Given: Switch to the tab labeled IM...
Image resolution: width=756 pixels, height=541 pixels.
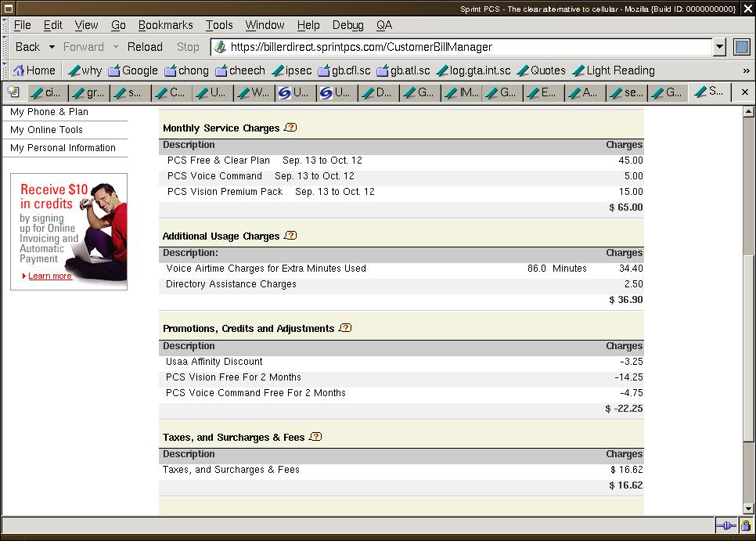Looking at the screenshot, I should [462, 92].
